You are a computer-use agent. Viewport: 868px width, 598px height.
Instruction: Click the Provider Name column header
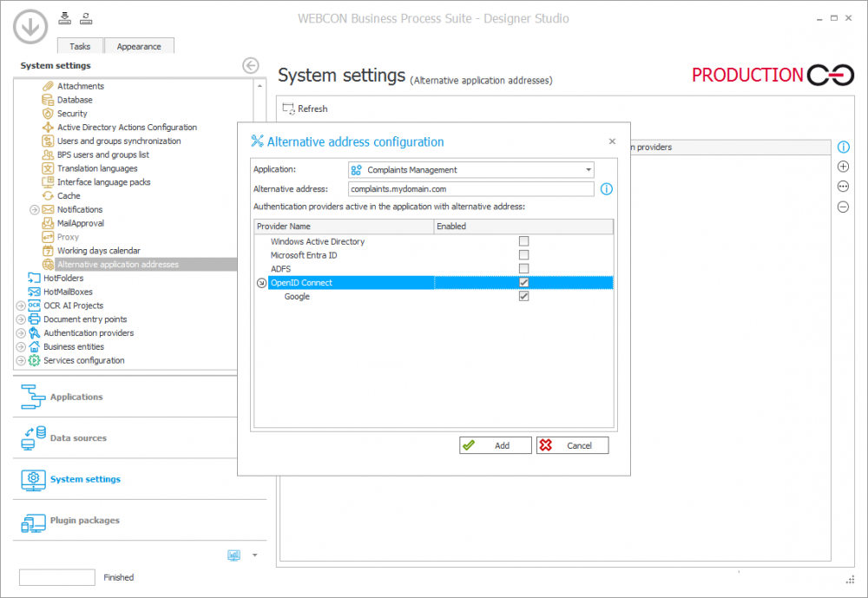pos(344,227)
